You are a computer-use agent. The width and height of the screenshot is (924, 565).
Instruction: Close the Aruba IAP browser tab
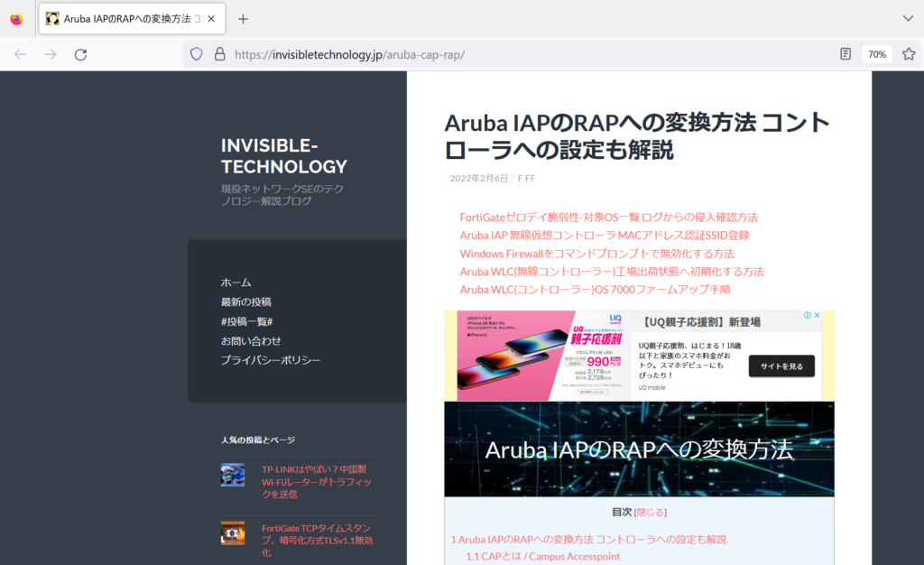pos(211,19)
